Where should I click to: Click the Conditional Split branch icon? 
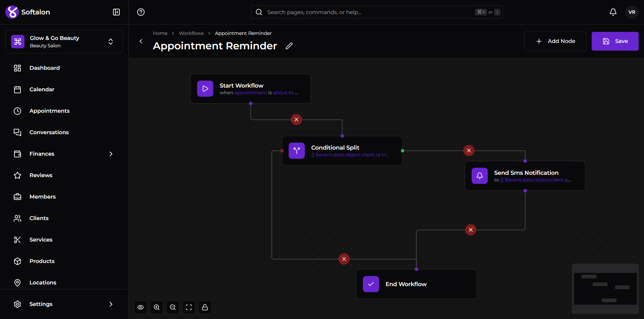297,151
